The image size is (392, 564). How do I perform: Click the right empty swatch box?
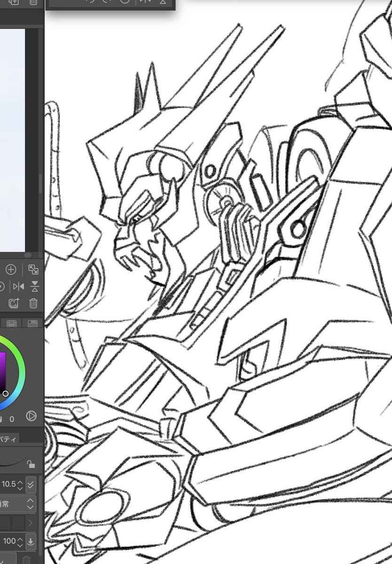18,522
